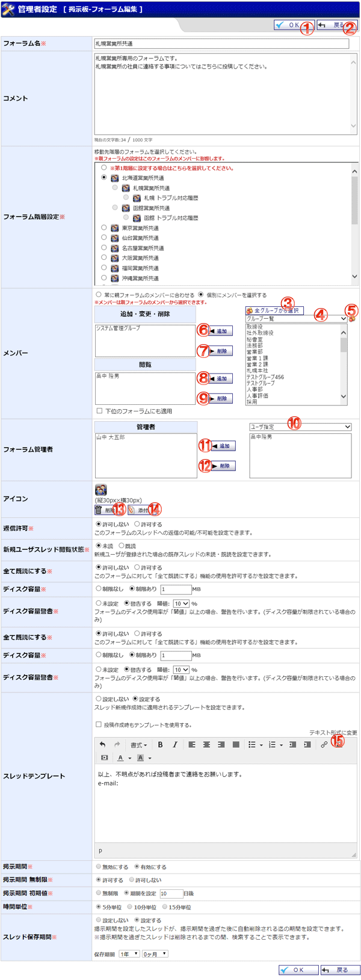Click the forum icon next to 札幌 トラブル対応履歴
The image size is (361, 980).
click(x=137, y=198)
